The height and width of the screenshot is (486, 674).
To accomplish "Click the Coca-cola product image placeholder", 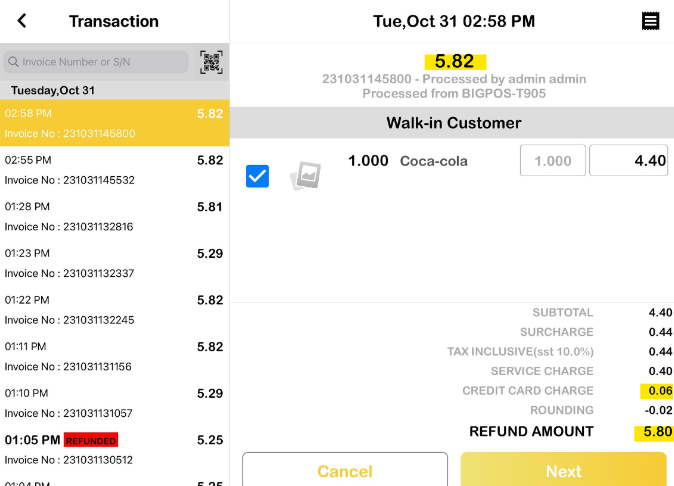I will pyautogui.click(x=305, y=176).
